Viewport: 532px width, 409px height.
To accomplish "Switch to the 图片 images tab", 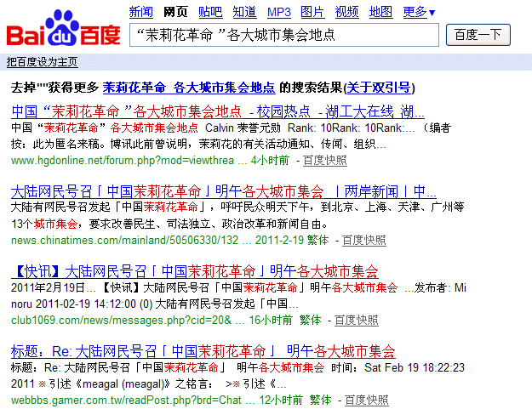I will (312, 12).
